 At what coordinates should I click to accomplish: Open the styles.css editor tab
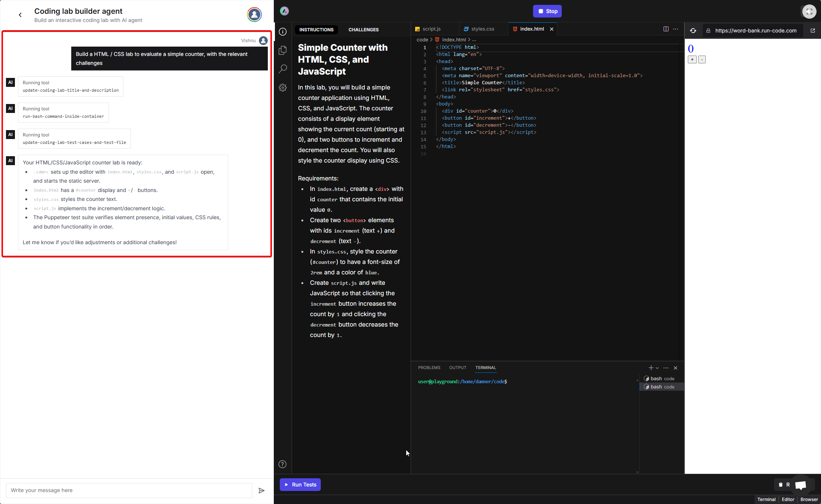[x=482, y=29]
